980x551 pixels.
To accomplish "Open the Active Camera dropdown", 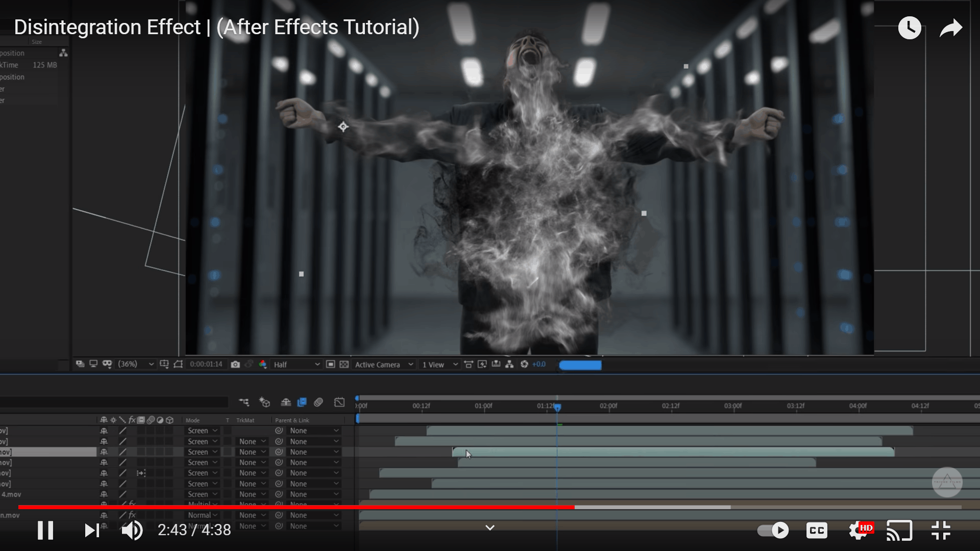I will click(x=384, y=364).
